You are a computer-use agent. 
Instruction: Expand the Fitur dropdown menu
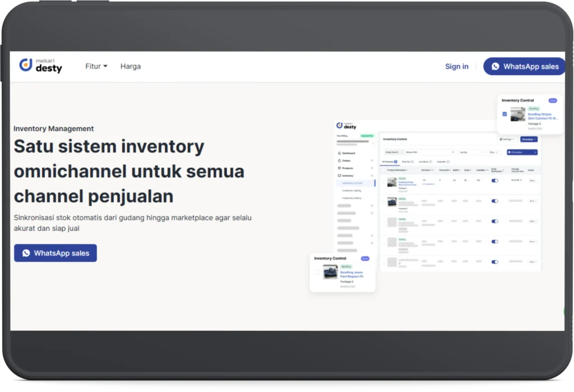click(x=96, y=66)
